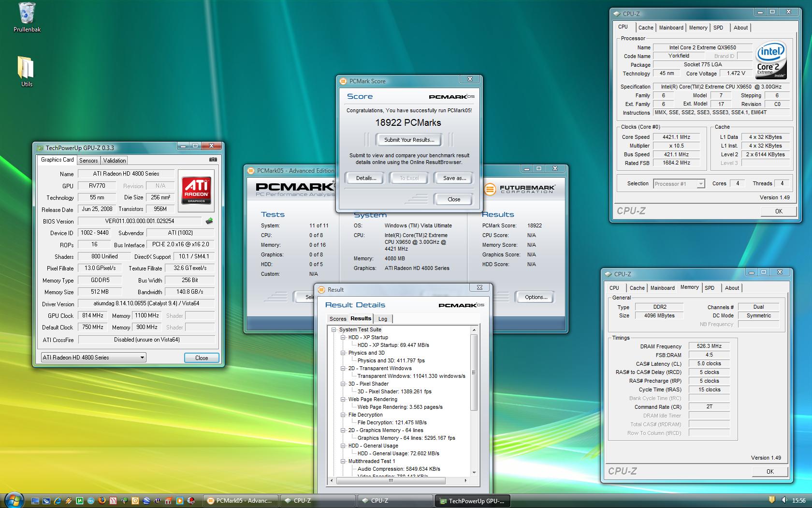Viewport: 812px width, 508px height.
Task: Click the Core Speed value 4421.1 MHz
Action: (x=676, y=137)
